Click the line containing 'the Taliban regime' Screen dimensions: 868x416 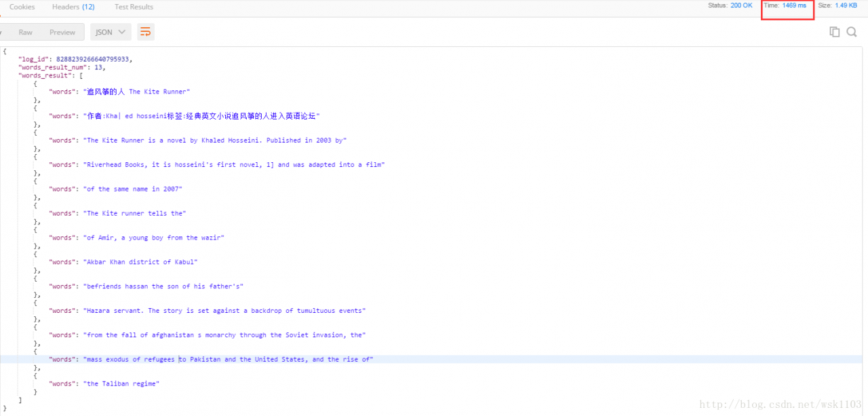point(104,383)
